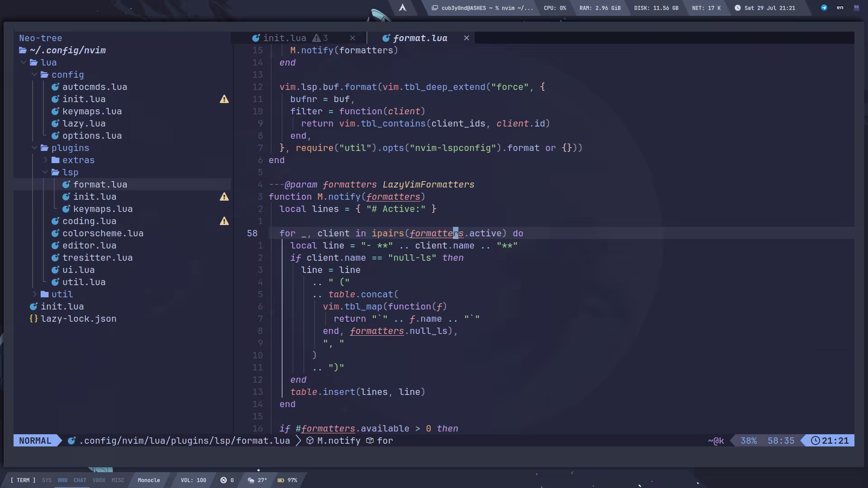The height and width of the screenshot is (488, 868).
Task: Click the Arch Linux logo in top bar
Action: pyautogui.click(x=402, y=8)
